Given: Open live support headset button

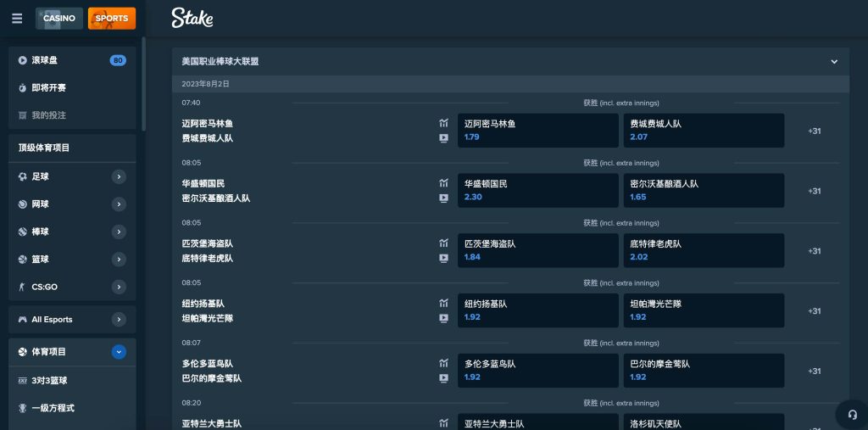Looking at the screenshot, I should click(x=853, y=415).
